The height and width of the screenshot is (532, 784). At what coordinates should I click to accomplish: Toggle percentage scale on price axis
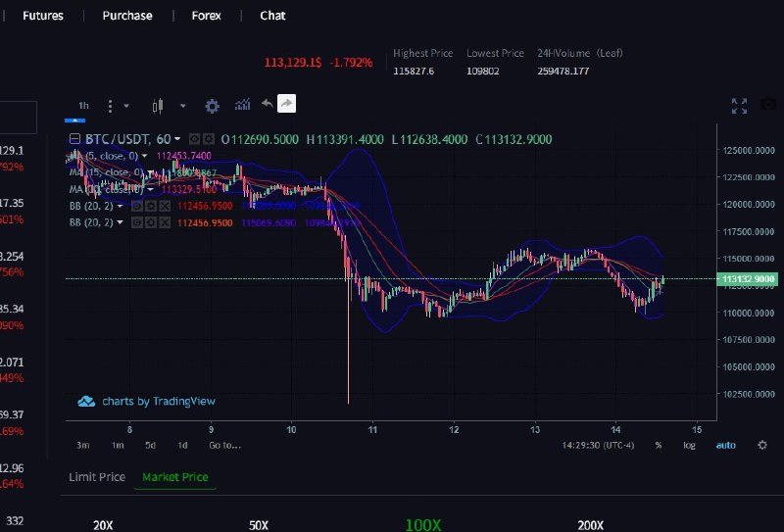coord(659,445)
